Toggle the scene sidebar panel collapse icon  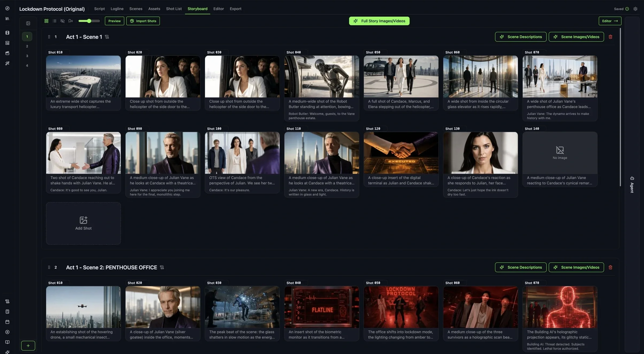click(x=28, y=23)
